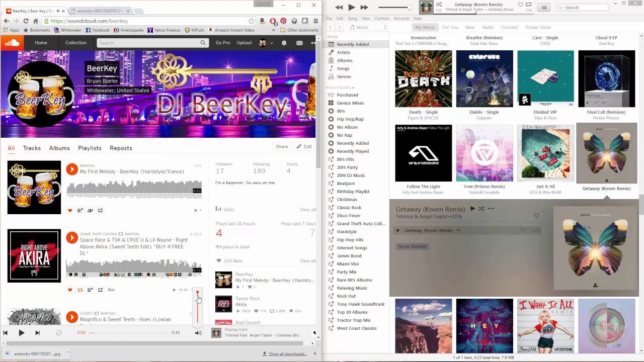
Task: Skip to next track in SoundCloud player
Action: pos(37,333)
